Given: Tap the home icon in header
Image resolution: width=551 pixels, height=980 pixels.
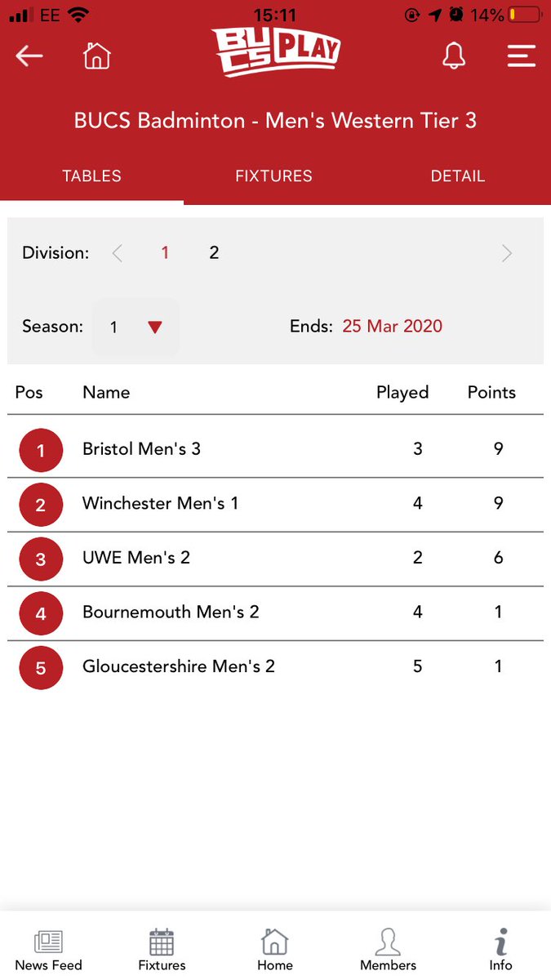Looking at the screenshot, I should [x=96, y=56].
